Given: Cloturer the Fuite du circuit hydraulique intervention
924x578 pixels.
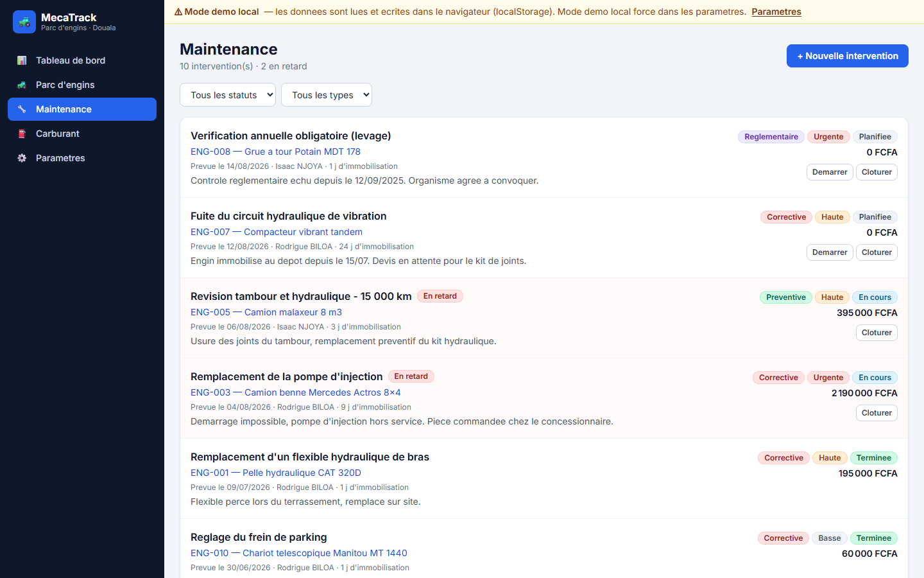Looking at the screenshot, I should point(877,252).
